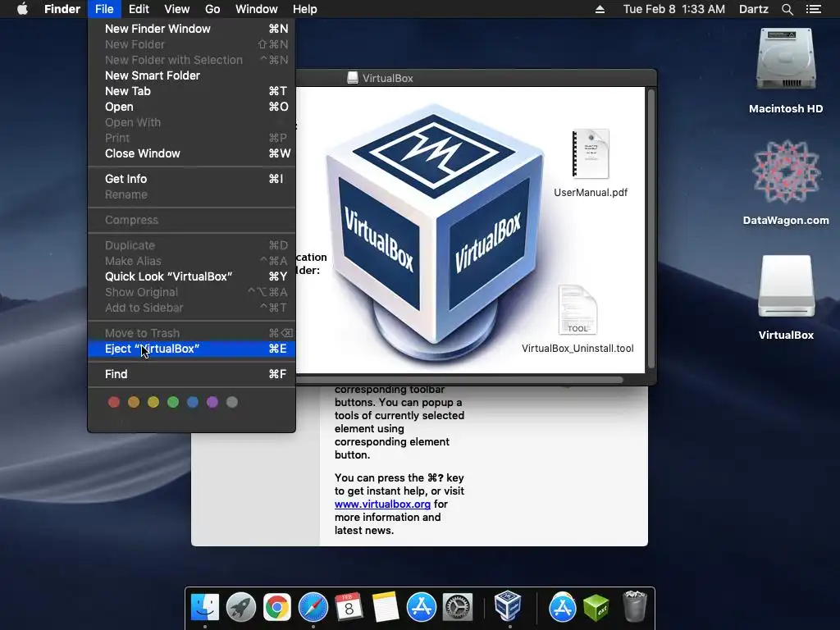Open the View menu
Viewport: 840px width, 630px height.
(x=177, y=9)
